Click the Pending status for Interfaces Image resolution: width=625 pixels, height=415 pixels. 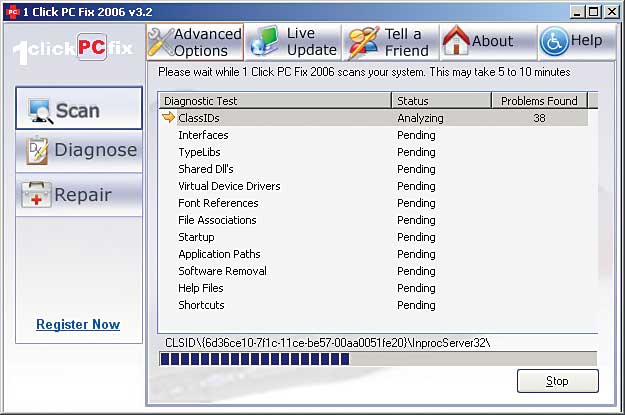[x=416, y=136]
